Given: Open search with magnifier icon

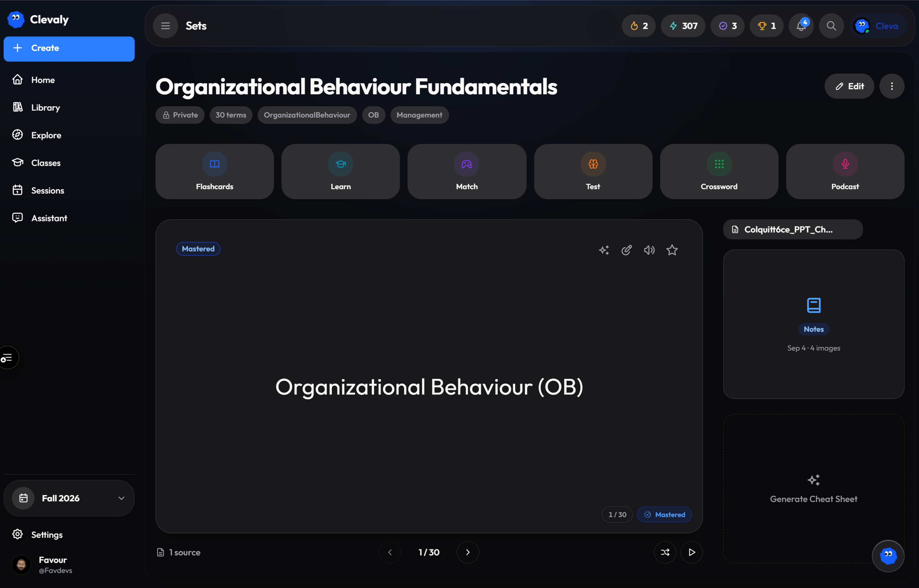Looking at the screenshot, I should coord(831,26).
